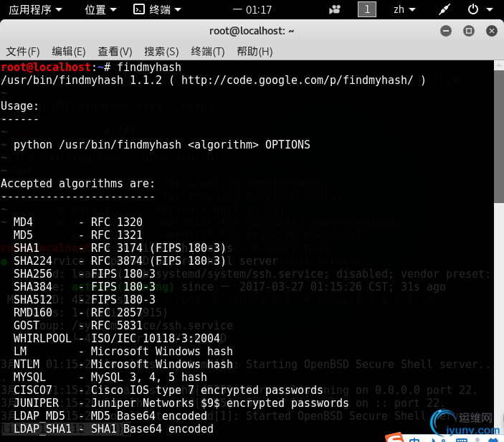
Task: Click the camera recorder icon in top bar
Action: point(335,9)
